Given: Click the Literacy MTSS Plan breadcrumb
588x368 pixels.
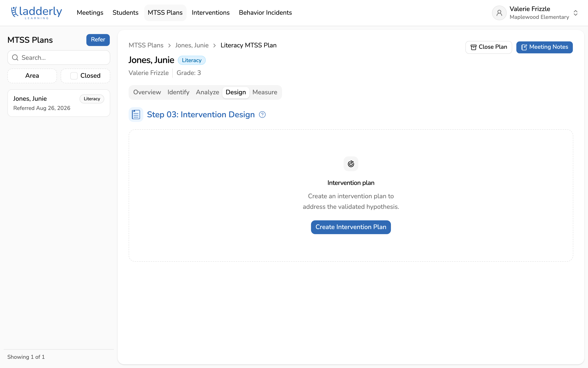Looking at the screenshot, I should pos(249,45).
